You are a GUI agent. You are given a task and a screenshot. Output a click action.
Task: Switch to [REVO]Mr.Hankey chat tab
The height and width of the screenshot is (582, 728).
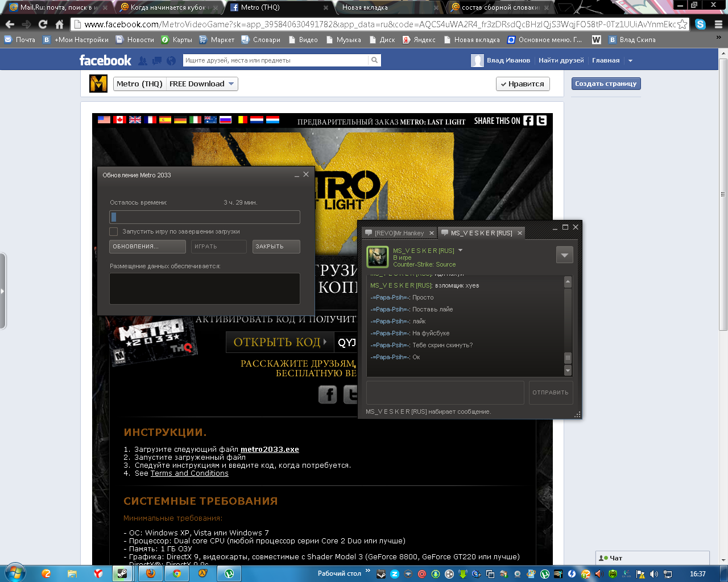(x=399, y=233)
